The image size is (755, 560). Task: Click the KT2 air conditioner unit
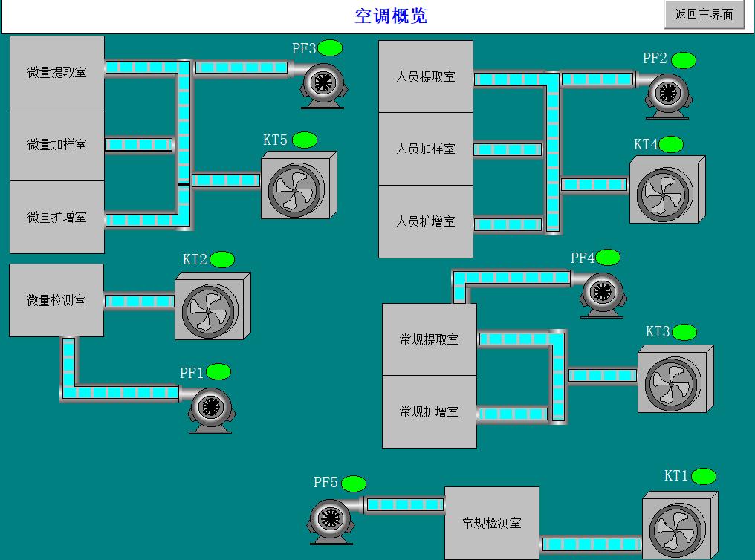212,306
